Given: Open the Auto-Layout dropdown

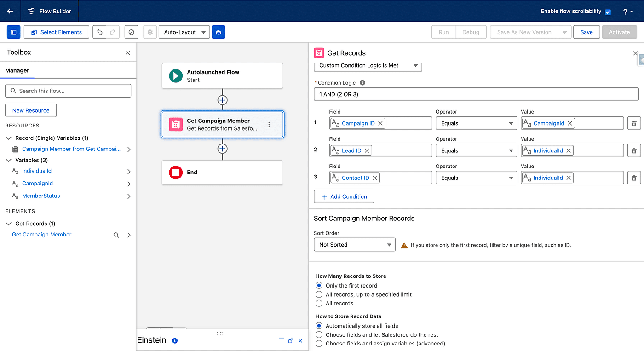Looking at the screenshot, I should [x=184, y=32].
